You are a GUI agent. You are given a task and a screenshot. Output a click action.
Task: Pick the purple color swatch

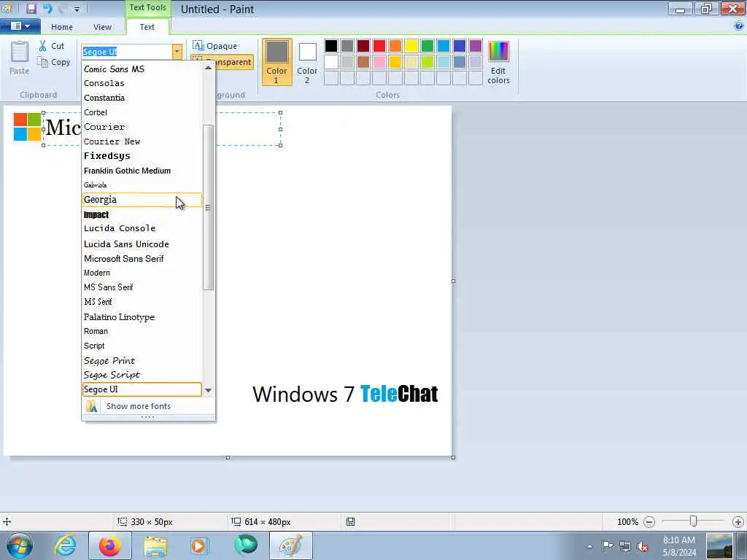click(x=476, y=46)
